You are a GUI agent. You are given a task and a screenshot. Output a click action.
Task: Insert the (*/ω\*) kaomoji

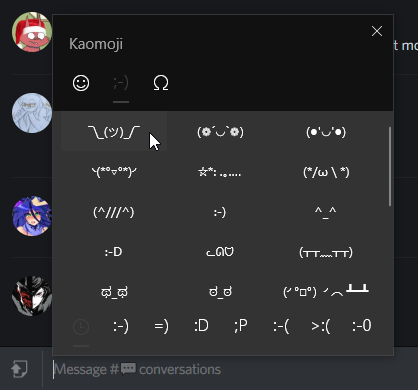[x=326, y=172]
